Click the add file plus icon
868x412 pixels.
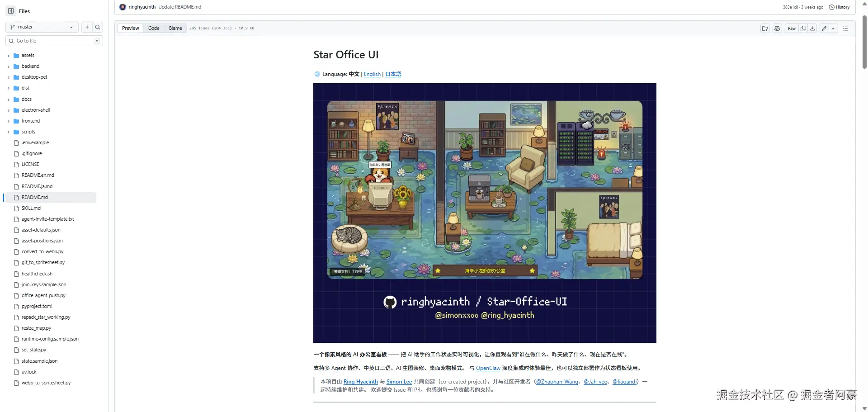pos(87,27)
